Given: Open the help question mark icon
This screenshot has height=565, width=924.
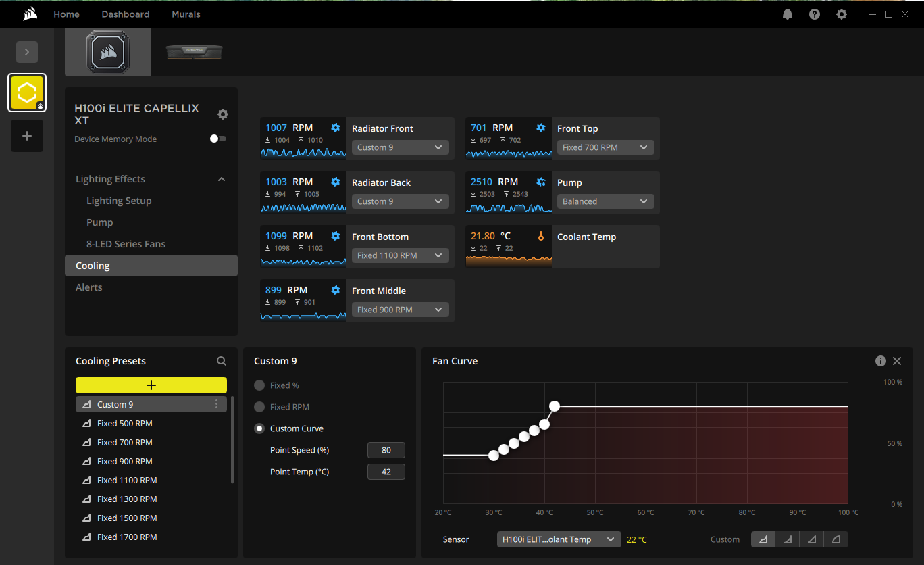Looking at the screenshot, I should 815,14.
